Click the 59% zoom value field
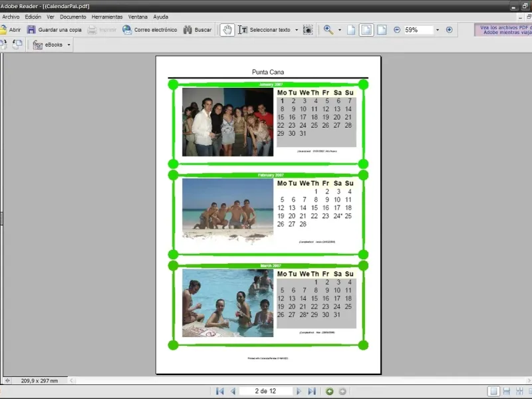 419,30
